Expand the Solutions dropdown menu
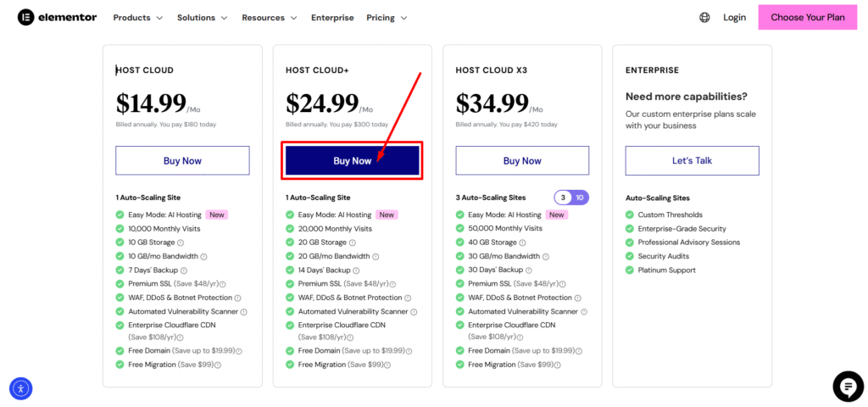 (x=202, y=18)
